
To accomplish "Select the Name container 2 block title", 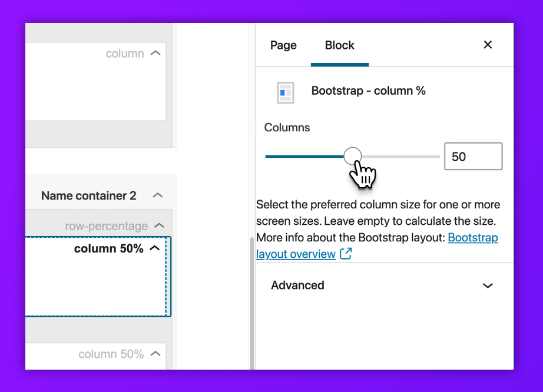I will [89, 195].
